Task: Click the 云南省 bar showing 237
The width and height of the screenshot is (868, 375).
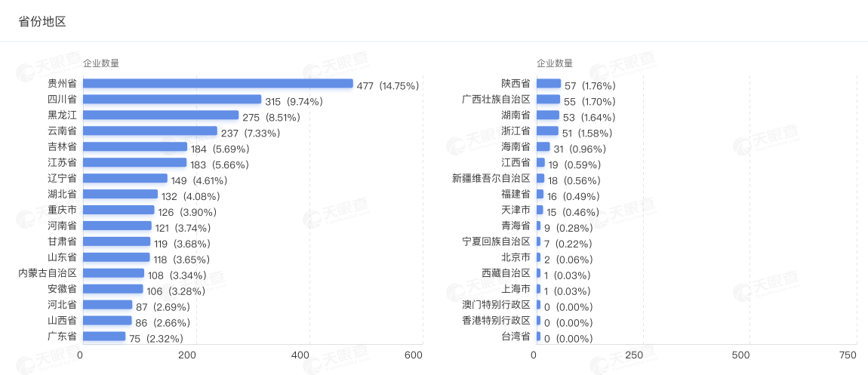Action: tap(149, 131)
